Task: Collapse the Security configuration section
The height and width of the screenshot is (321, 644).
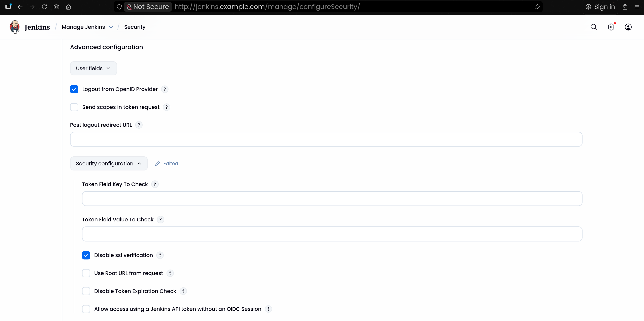Action: click(x=109, y=163)
